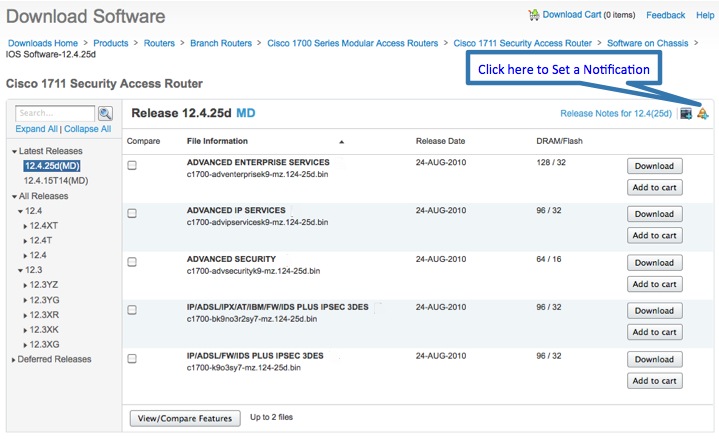Viewport: 719px width, 439px height.
Task: Select release 12.4.15T14(MD) in tree
Action: tap(56, 181)
